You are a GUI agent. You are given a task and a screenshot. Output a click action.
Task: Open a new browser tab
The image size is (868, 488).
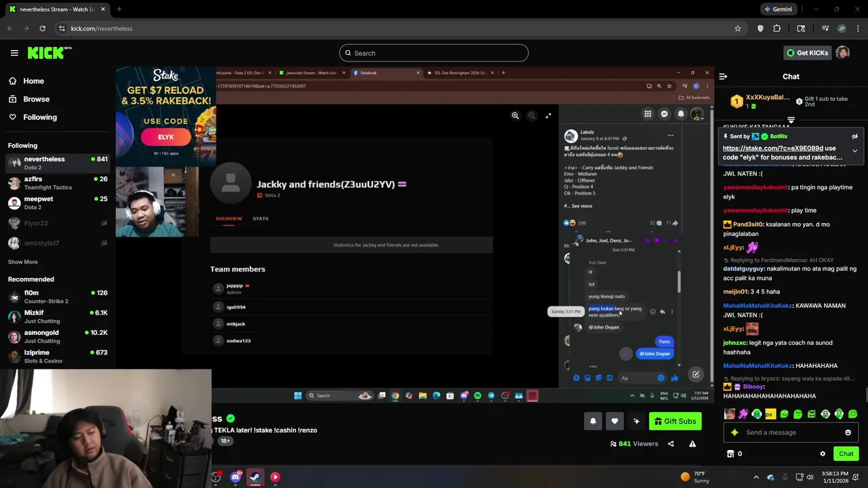(119, 9)
